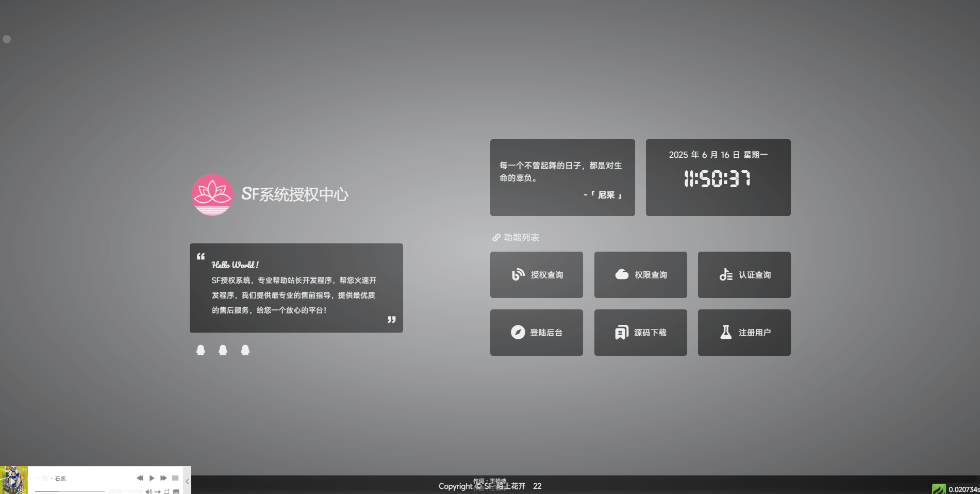Viewport: 980px width, 494px height.
Task: Toggle repeat loop mode in music player
Action: 167,491
